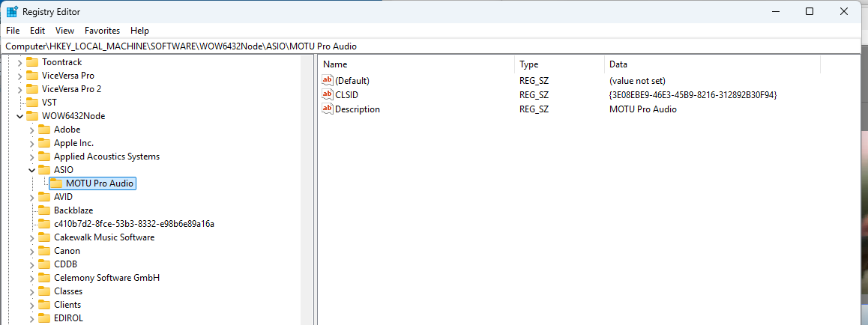Expand the Apple Inc. key
Image resolution: width=868 pixels, height=325 pixels.
click(x=32, y=143)
